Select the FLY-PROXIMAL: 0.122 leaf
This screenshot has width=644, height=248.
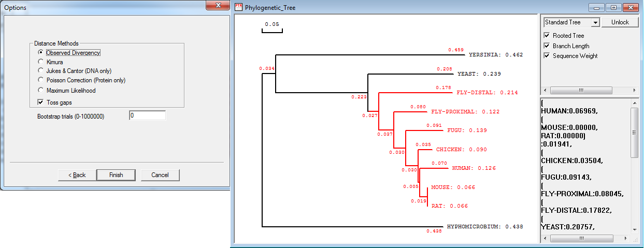(465, 111)
